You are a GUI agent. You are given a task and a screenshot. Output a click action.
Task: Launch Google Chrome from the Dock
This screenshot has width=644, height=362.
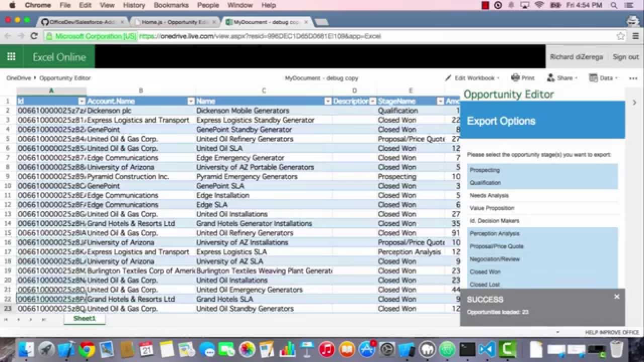pyautogui.click(x=87, y=349)
